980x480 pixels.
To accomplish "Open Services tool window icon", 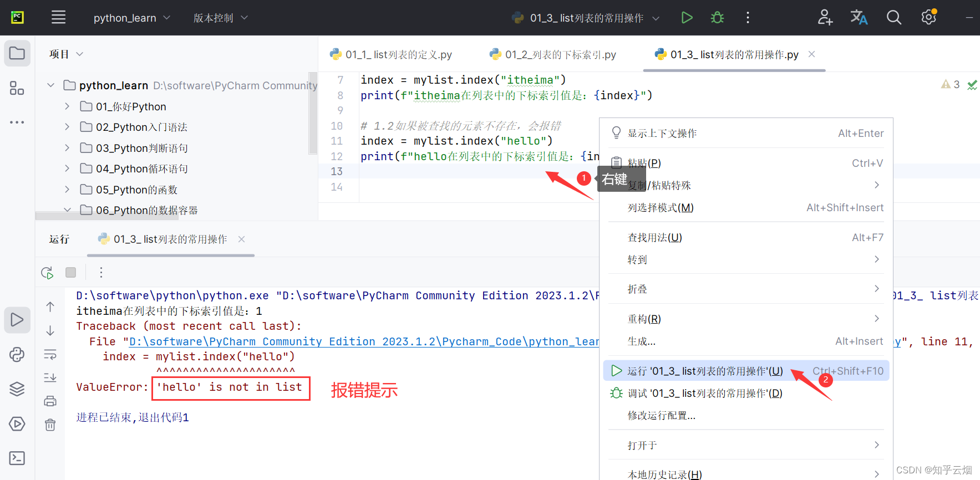I will [x=17, y=424].
